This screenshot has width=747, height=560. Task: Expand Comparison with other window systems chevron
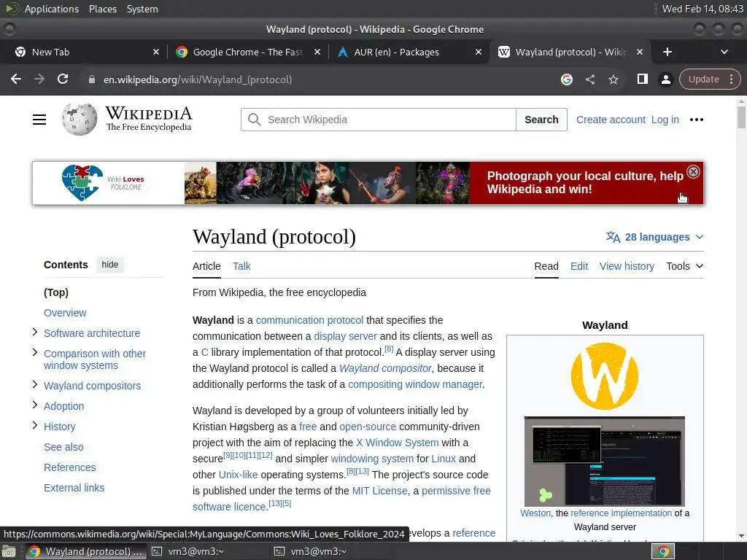point(35,352)
